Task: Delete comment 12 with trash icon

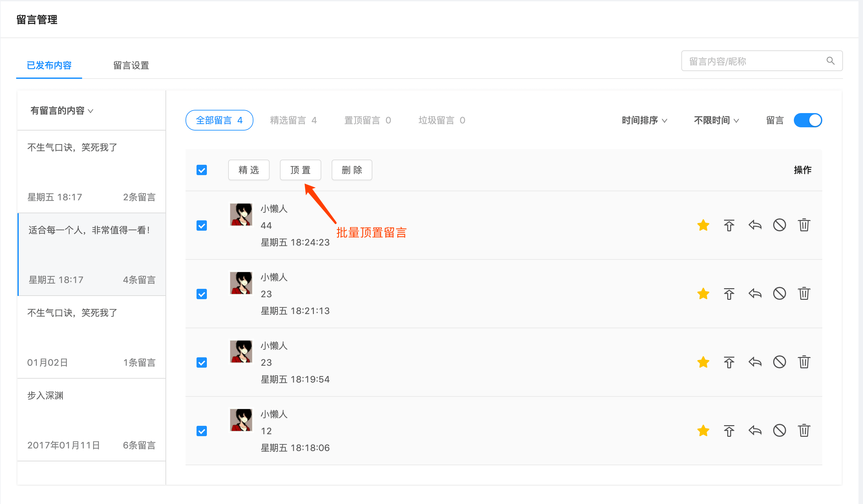Action: [804, 431]
